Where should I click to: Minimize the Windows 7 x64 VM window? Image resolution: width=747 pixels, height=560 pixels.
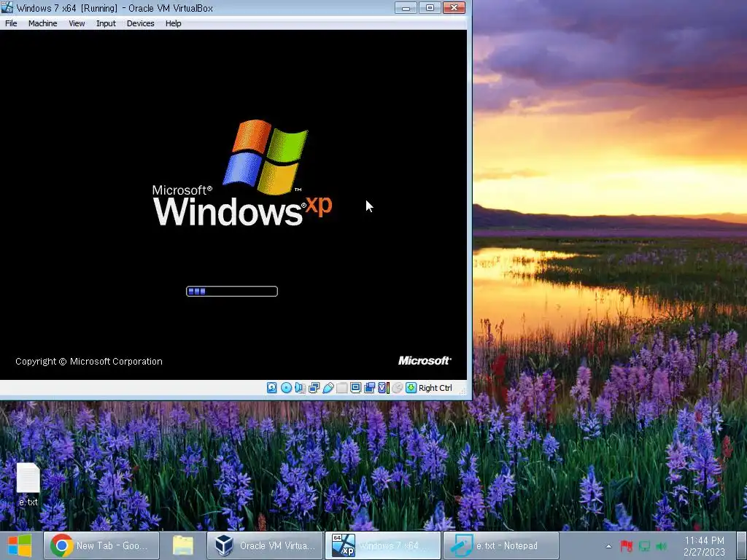click(x=406, y=7)
